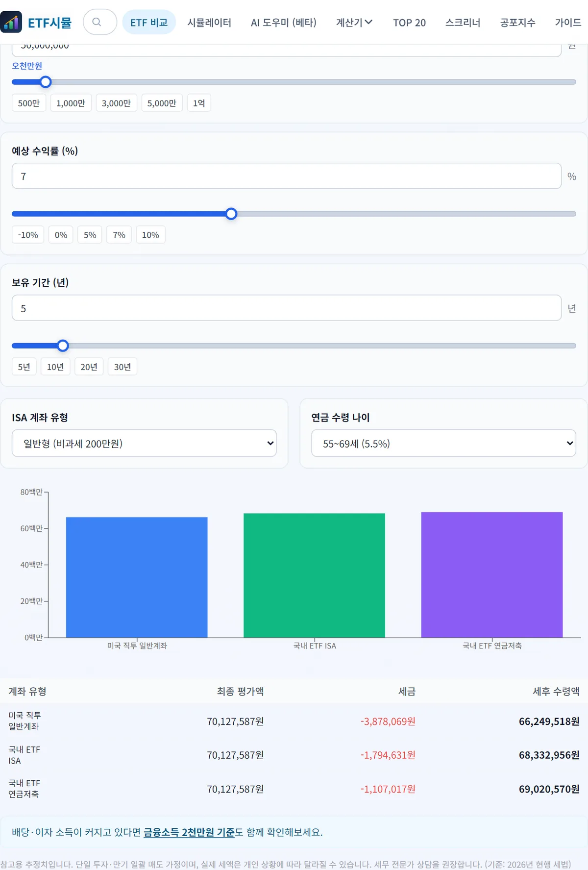This screenshot has width=588, height=870.
Task: Select the 1,000만 amount preset
Action: click(x=71, y=103)
